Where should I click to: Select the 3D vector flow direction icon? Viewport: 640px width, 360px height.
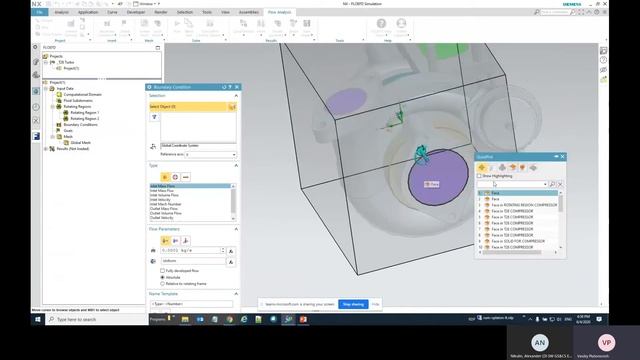(x=186, y=241)
